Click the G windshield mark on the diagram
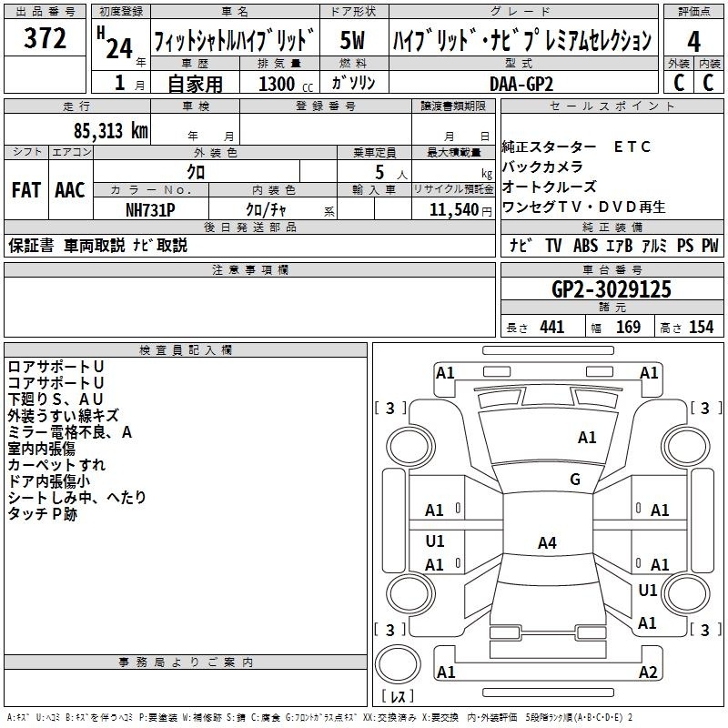Screen dimensions: 728x728 tap(575, 480)
